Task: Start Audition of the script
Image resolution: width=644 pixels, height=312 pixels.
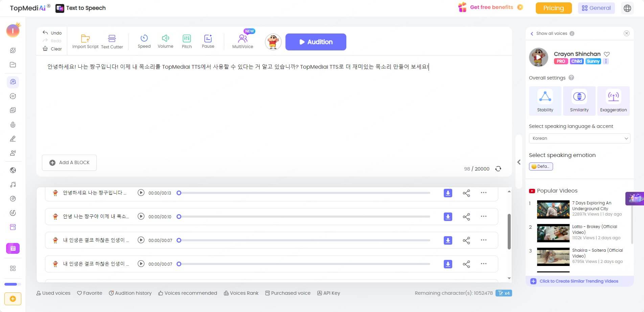Action: pyautogui.click(x=316, y=42)
